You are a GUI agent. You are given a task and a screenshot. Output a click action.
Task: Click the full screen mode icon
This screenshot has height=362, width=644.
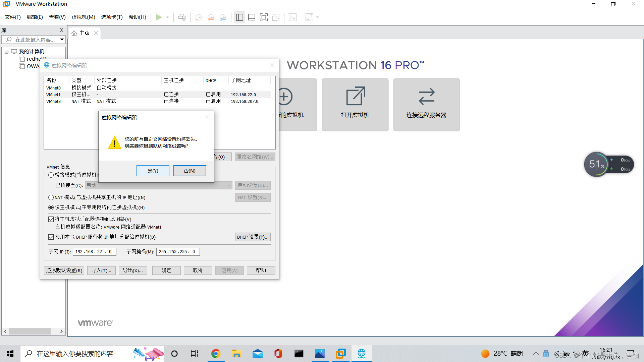tap(264, 17)
